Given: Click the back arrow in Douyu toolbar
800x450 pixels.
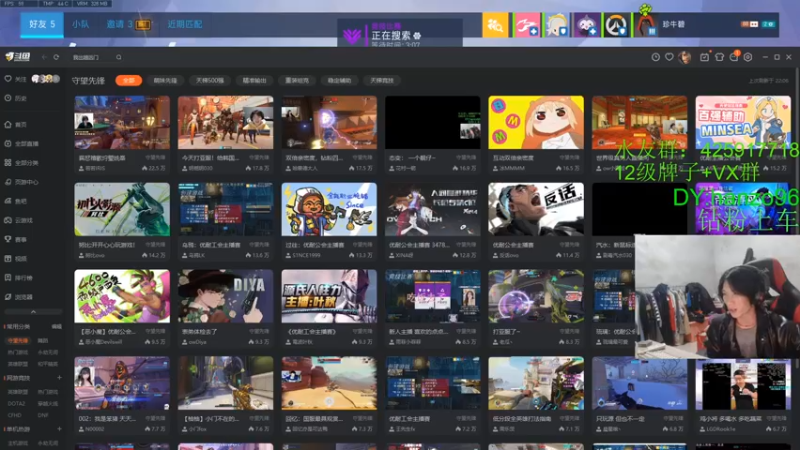Looking at the screenshot, I should pos(44,57).
